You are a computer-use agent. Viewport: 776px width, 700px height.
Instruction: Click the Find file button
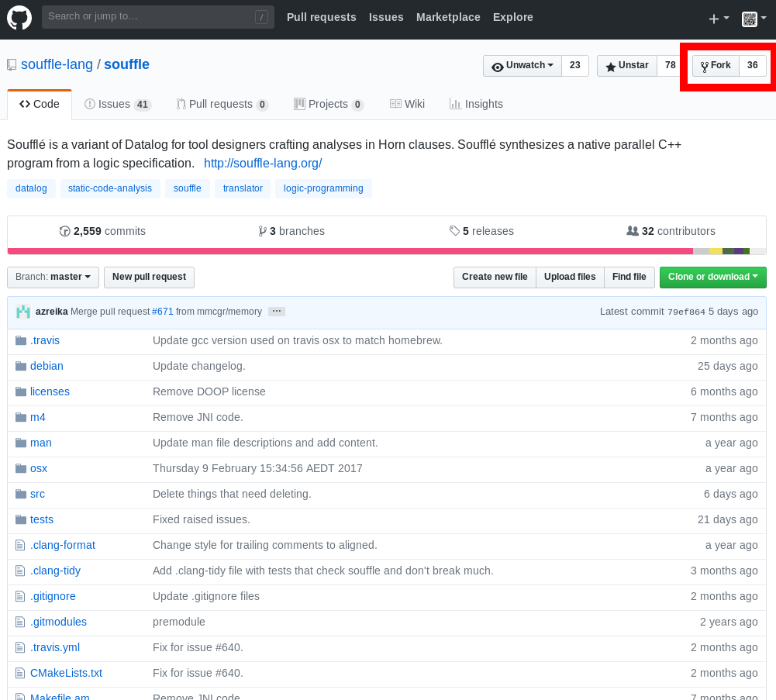point(629,277)
